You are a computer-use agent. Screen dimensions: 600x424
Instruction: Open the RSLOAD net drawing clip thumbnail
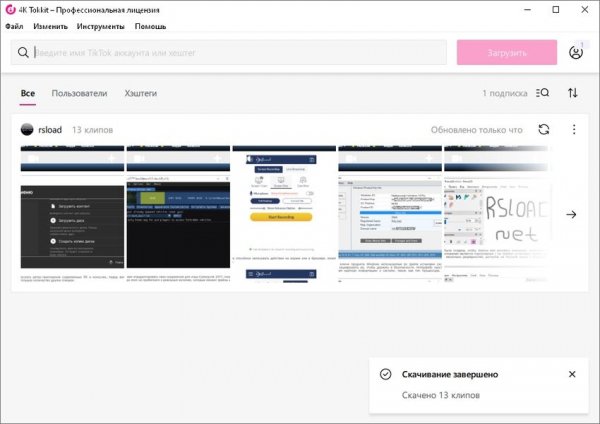click(496, 214)
